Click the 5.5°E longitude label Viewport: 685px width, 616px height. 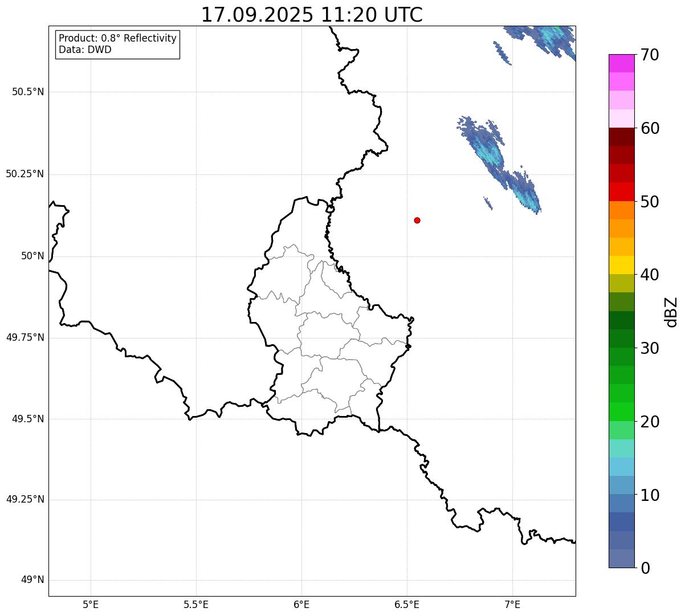(196, 604)
